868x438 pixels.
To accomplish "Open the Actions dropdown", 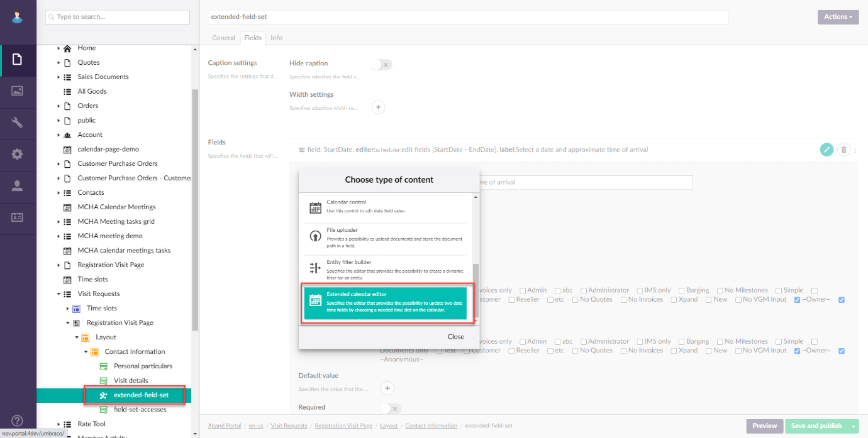I will click(838, 17).
